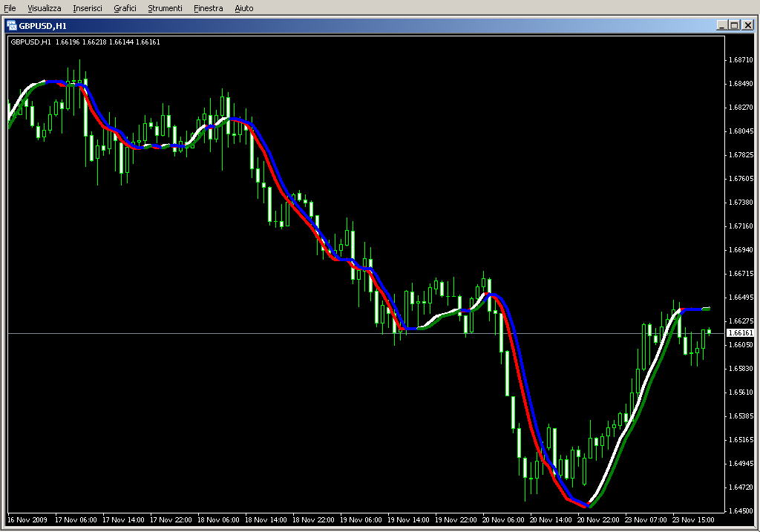Click the 18 Nov 06:00 time label
This screenshot has height=532, width=760.
click(218, 520)
